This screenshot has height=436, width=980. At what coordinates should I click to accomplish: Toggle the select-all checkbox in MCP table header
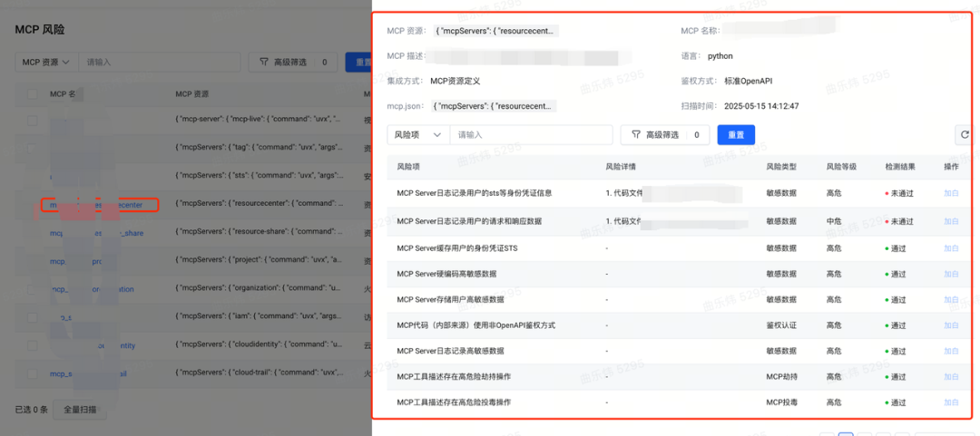click(32, 93)
